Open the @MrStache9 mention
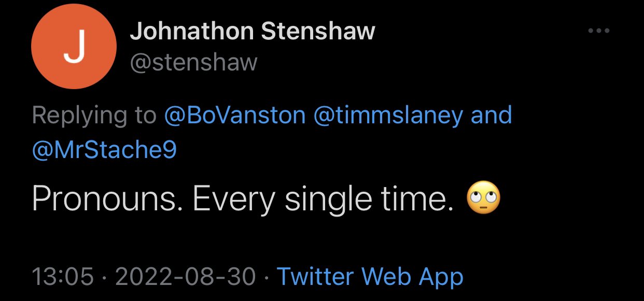 coord(104,150)
